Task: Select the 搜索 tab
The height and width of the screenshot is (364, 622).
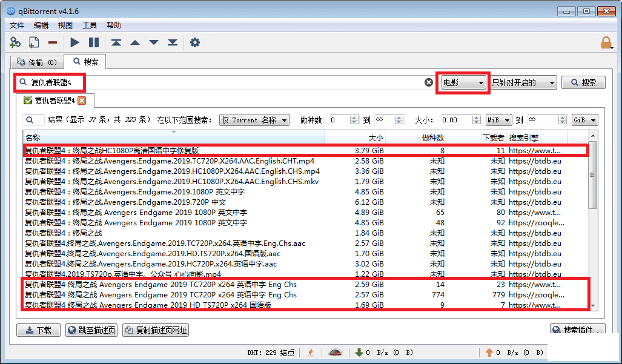Action: pyautogui.click(x=85, y=61)
